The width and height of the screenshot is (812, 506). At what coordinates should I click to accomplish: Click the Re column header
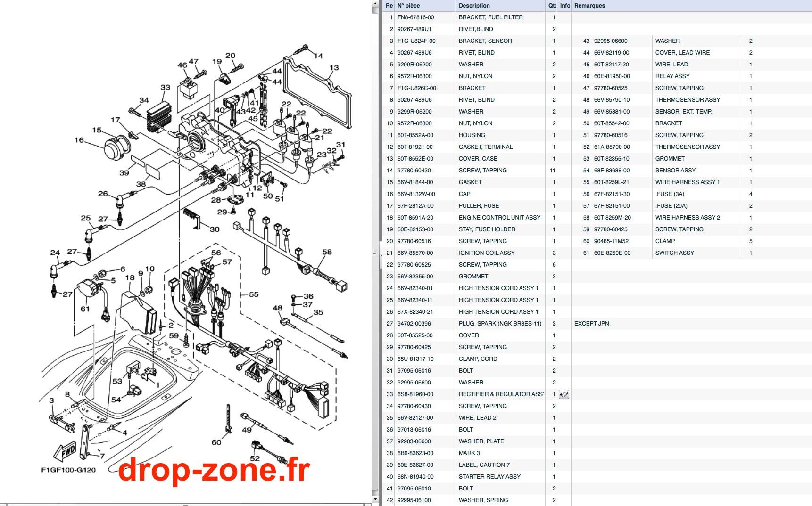[389, 6]
